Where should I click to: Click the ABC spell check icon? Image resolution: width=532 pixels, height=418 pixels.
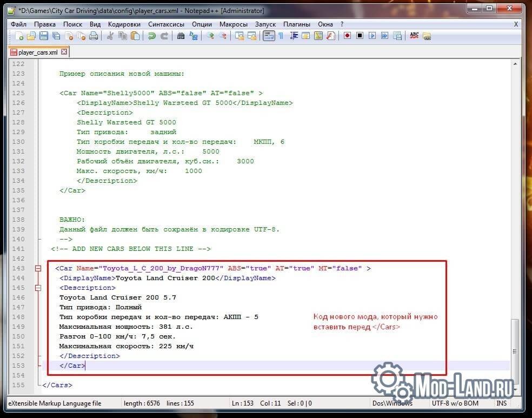414,36
